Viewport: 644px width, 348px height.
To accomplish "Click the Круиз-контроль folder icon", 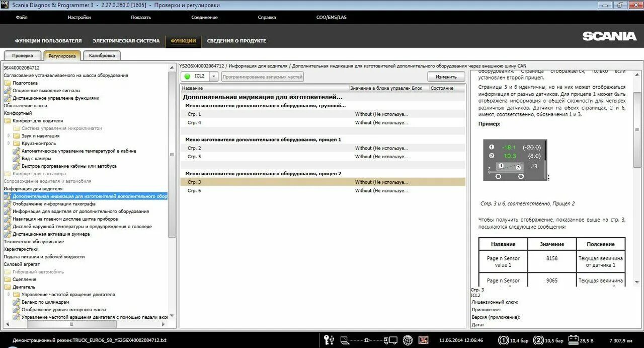I will coord(17,144).
